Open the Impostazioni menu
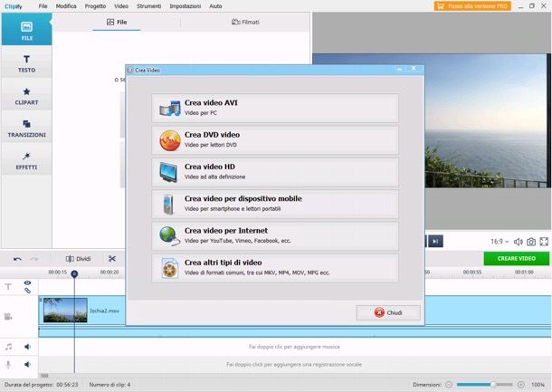Viewport: 552px width, 392px height. click(186, 6)
